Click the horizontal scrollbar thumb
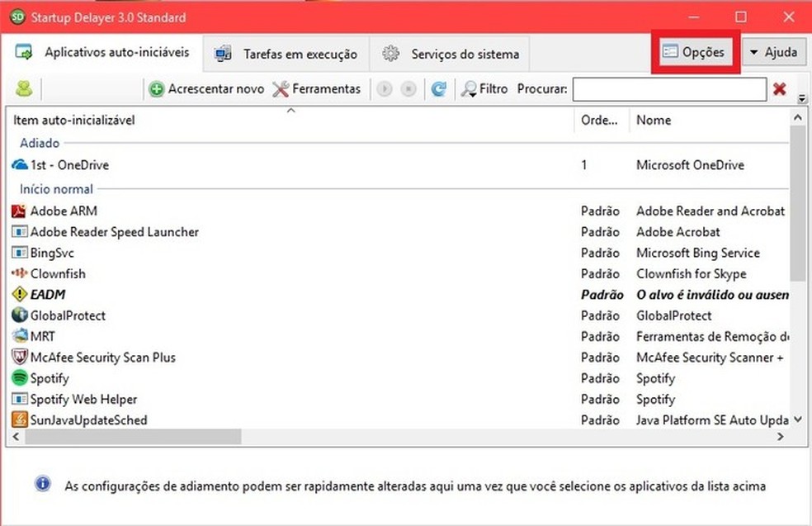 coord(133,436)
